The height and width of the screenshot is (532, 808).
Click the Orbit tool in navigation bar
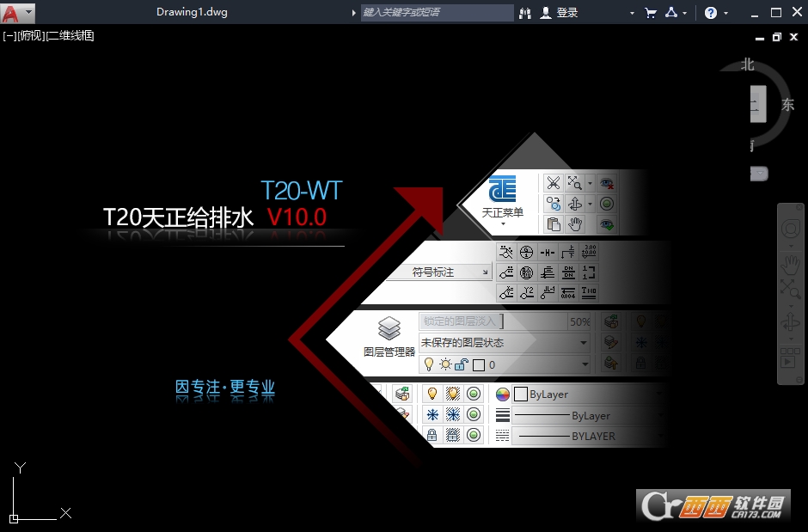point(791,323)
